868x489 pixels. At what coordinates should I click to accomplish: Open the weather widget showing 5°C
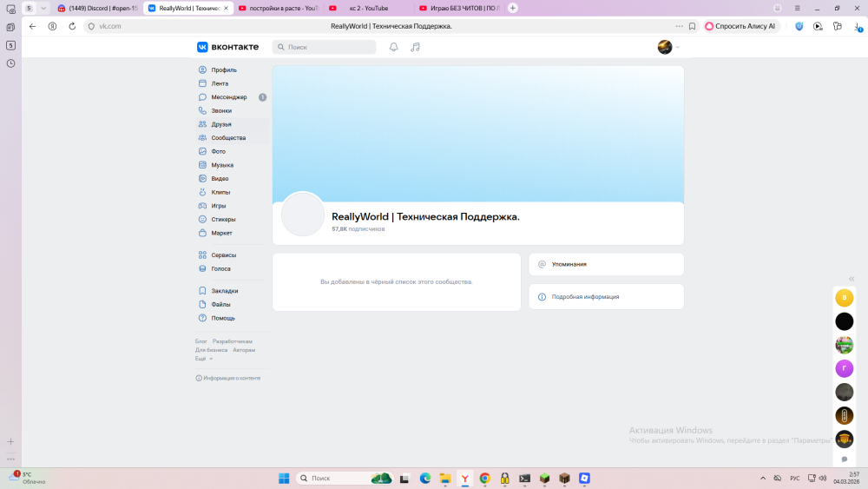click(x=27, y=478)
